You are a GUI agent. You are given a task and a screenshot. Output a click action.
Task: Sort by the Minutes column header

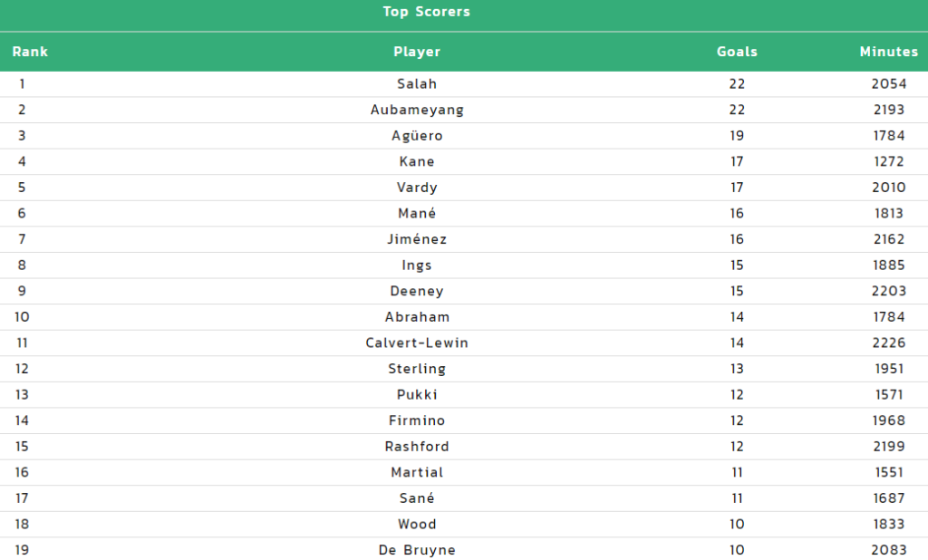coord(888,52)
